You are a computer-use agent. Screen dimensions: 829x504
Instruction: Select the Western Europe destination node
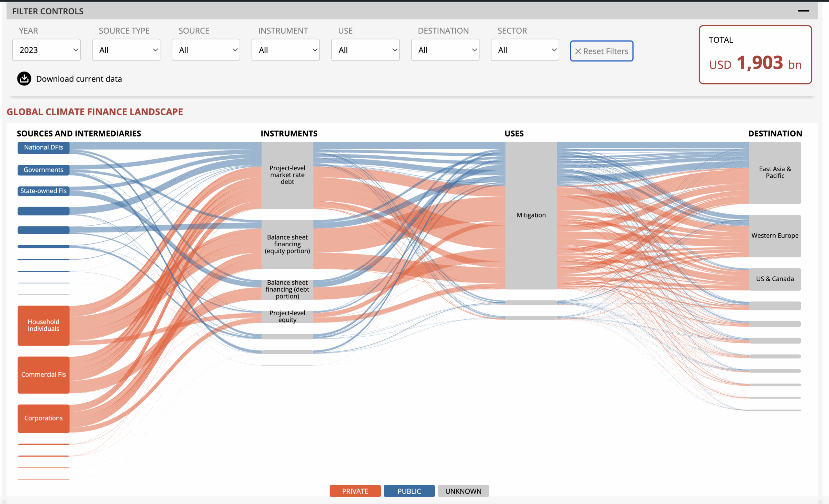pos(775,236)
